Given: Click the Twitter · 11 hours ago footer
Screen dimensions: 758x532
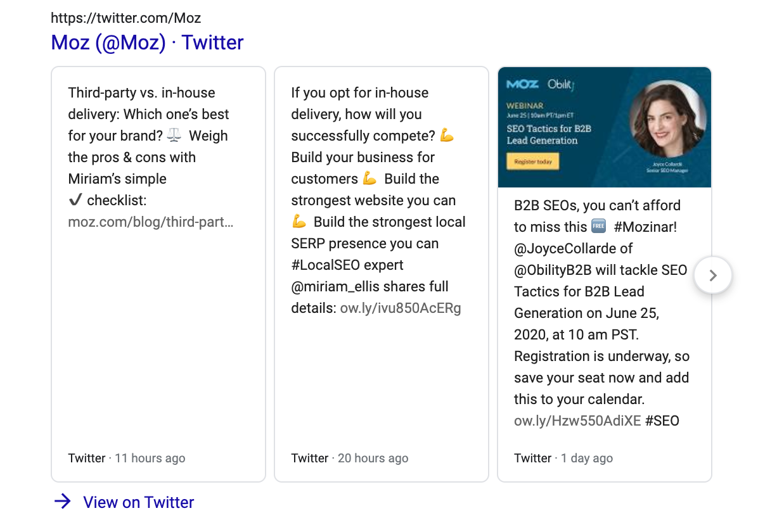Looking at the screenshot, I should (x=127, y=458).
